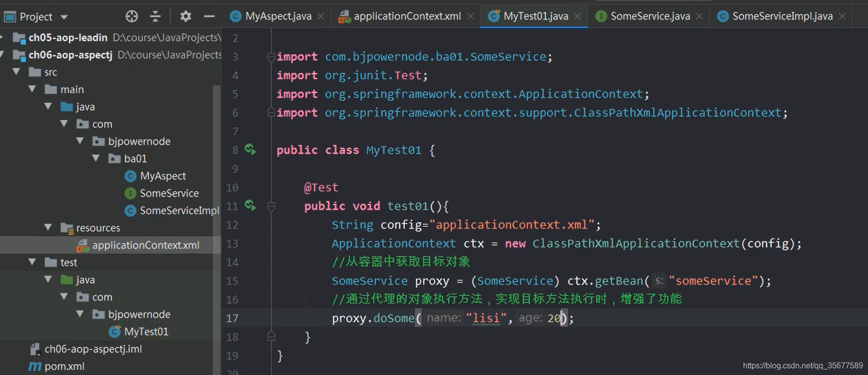The width and height of the screenshot is (868, 375).
Task: Click the @Test annotation on line 10
Action: [321, 187]
